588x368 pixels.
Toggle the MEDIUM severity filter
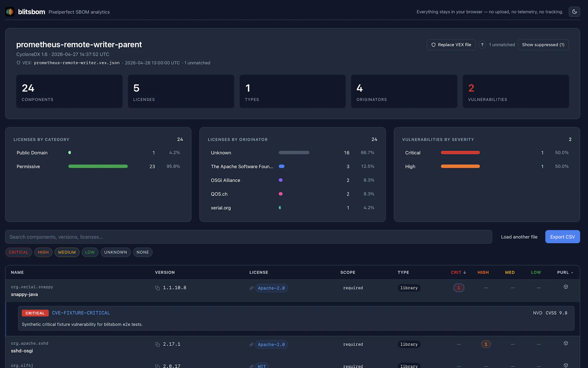[x=67, y=252]
